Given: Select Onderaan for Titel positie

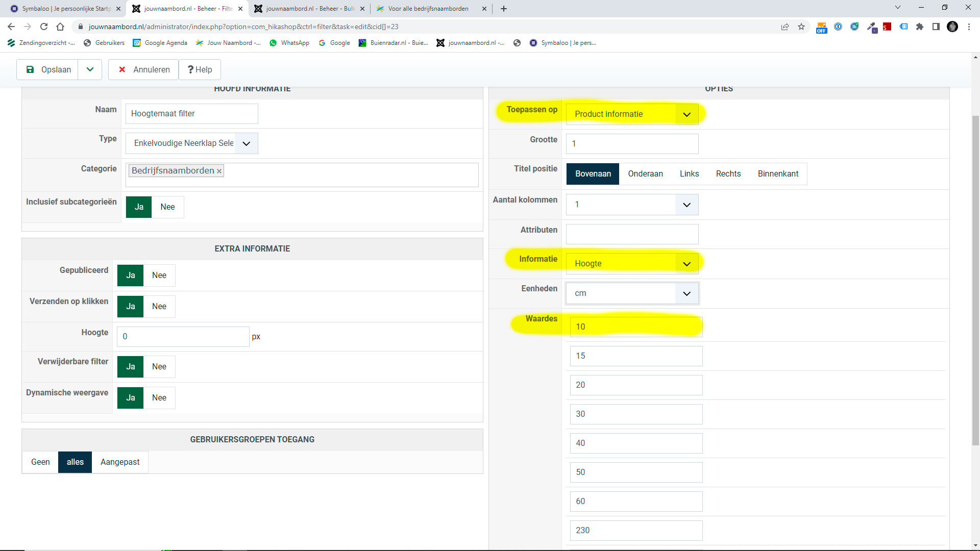Looking at the screenshot, I should coord(645,174).
